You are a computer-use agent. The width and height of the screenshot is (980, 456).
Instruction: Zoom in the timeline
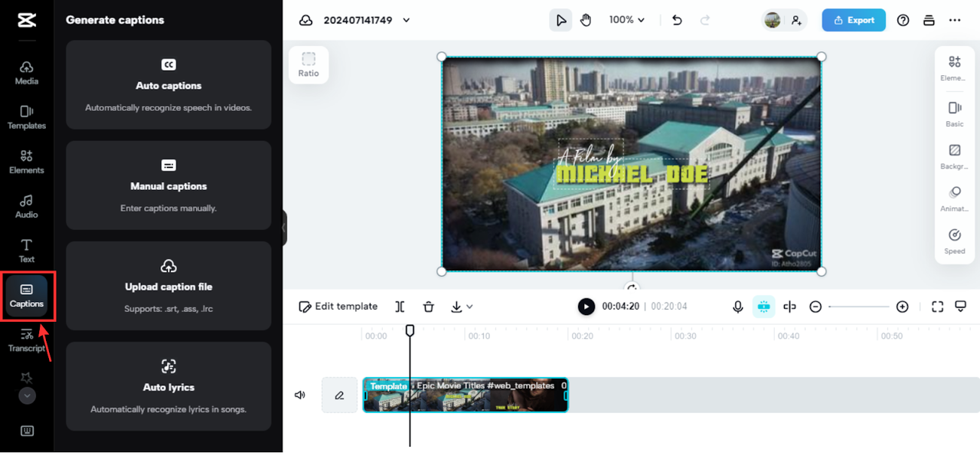coord(903,307)
